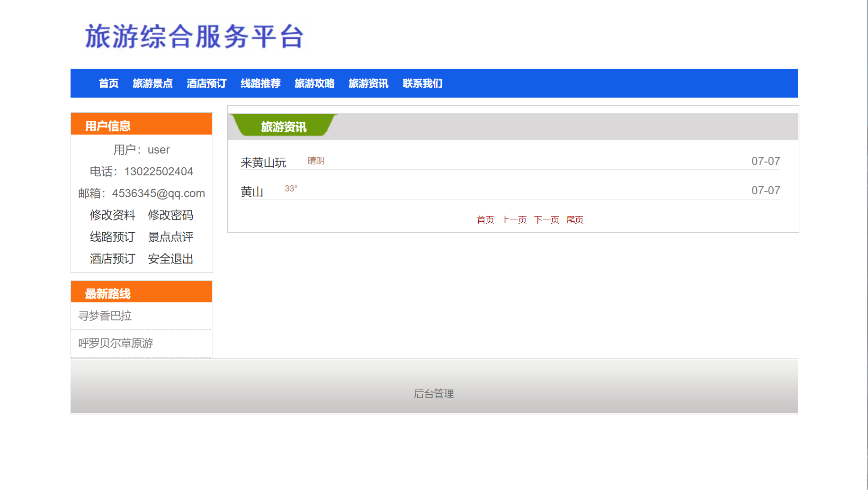Jump to last page with 尾页
The image size is (868, 490).
[575, 219]
